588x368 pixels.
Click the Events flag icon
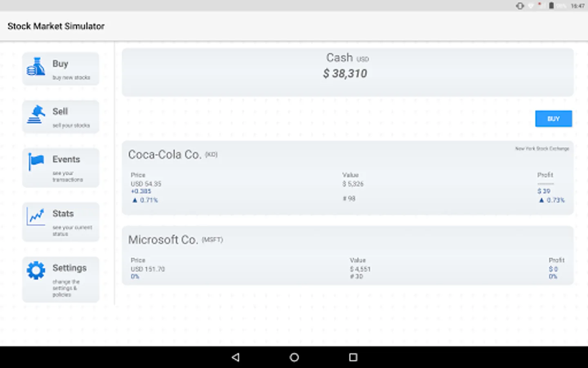point(36,162)
